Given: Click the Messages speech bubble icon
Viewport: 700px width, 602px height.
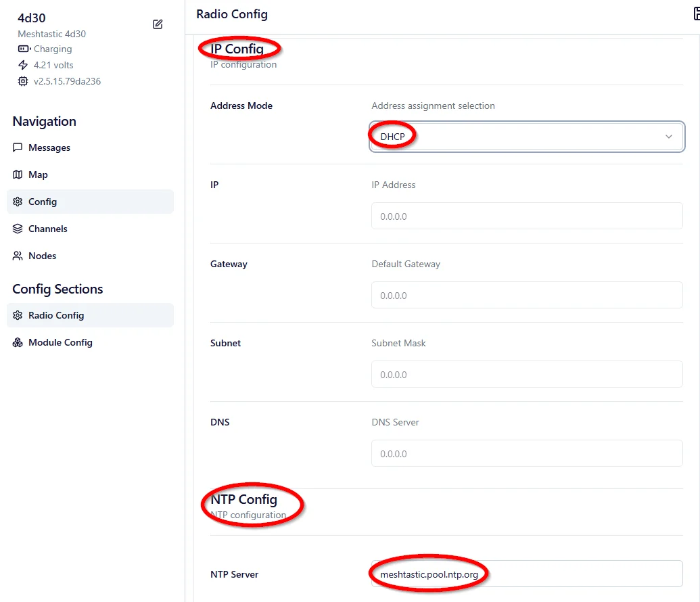Looking at the screenshot, I should click(x=18, y=147).
